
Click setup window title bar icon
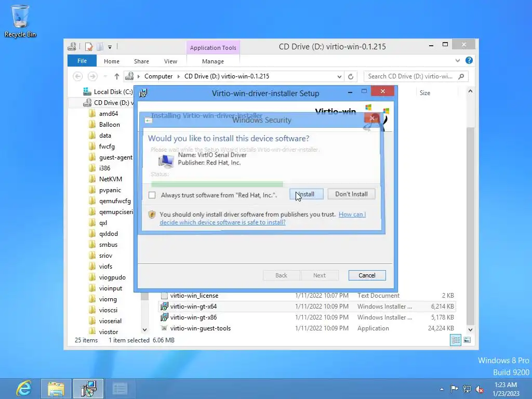(143, 93)
